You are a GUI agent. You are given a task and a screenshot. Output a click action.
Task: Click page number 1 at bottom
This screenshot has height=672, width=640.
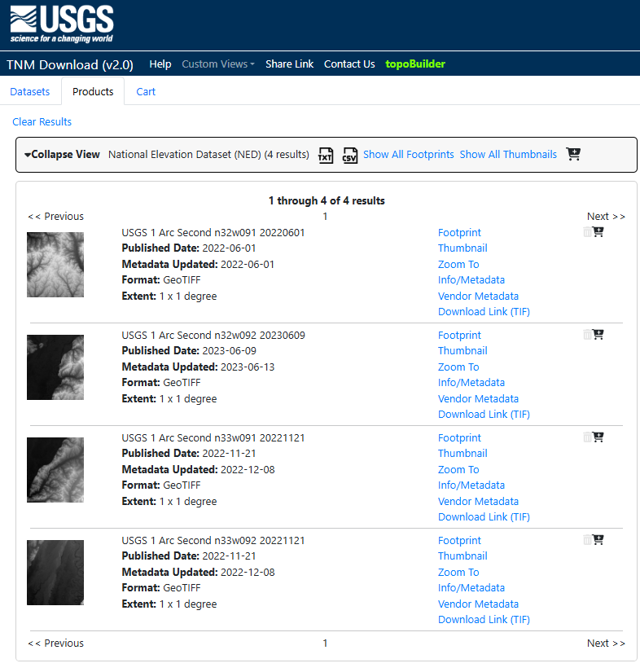coord(325,643)
